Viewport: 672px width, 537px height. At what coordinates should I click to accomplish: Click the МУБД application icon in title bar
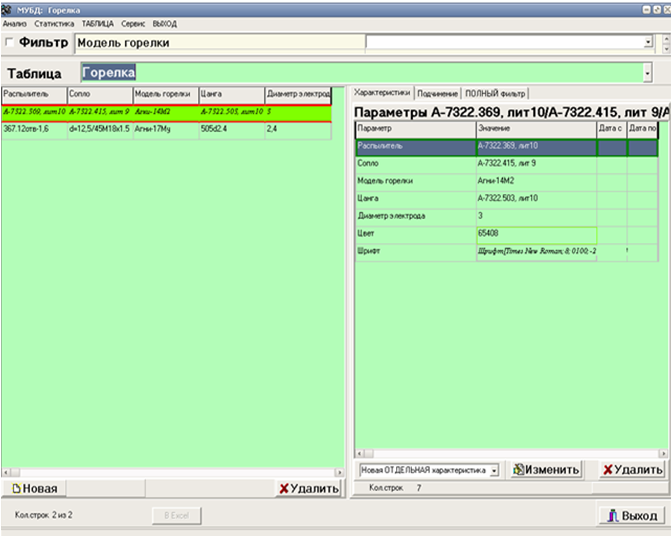coord(7,9)
